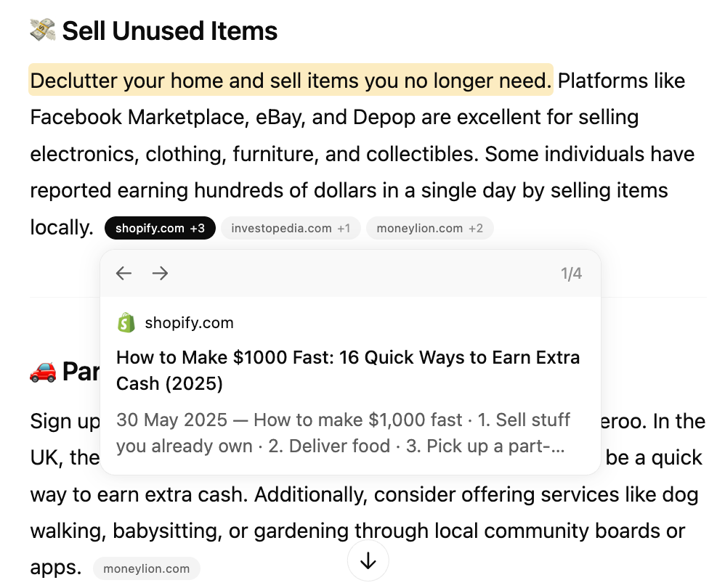Advance to next citation with the right arrow
The height and width of the screenshot is (588, 725).
coord(160,273)
